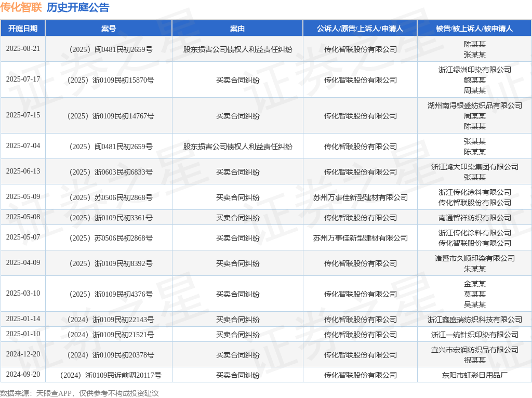Click the 公诉人/原告/上诉人/申请人 column header
Screen dimensions: 532x398
pos(360,29)
